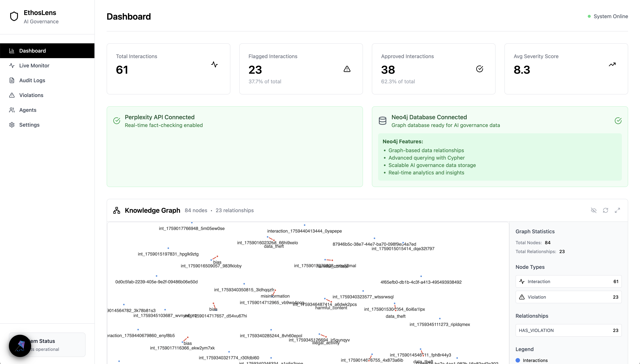The image size is (640, 364).
Task: Open the Violations sidebar item
Action: click(31, 95)
